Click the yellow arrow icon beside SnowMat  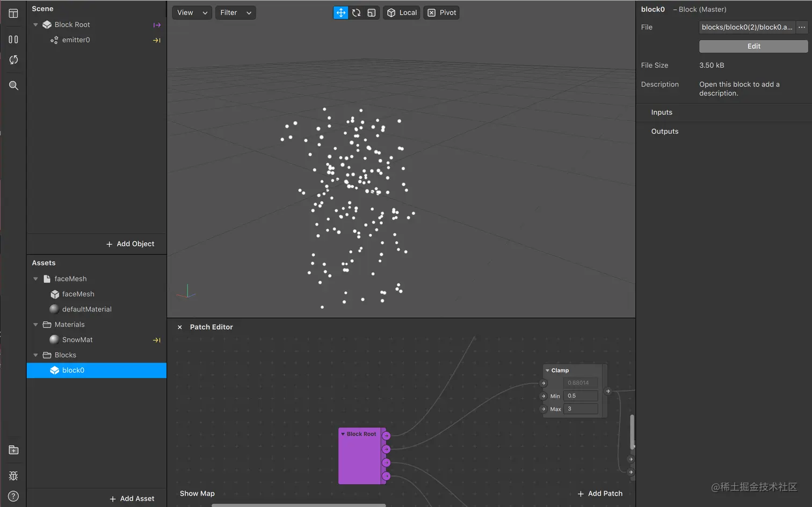point(157,340)
